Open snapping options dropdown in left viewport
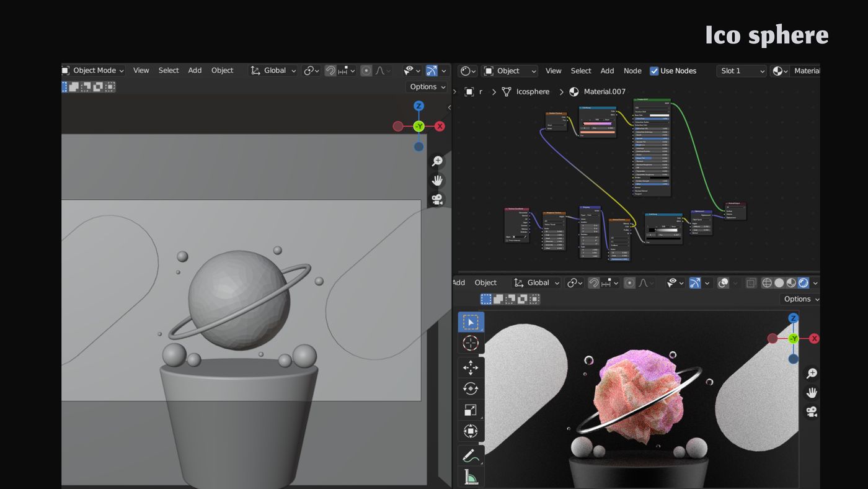The width and height of the screenshot is (868, 489). tap(347, 71)
